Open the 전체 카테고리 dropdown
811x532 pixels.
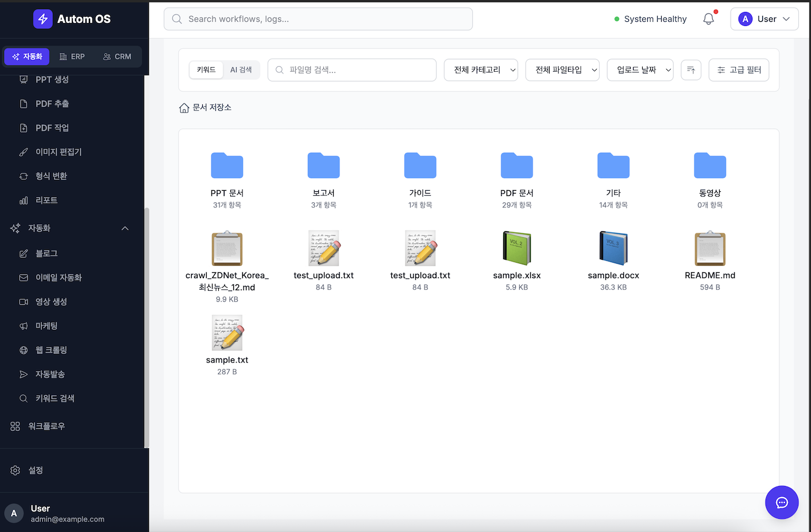[481, 70]
